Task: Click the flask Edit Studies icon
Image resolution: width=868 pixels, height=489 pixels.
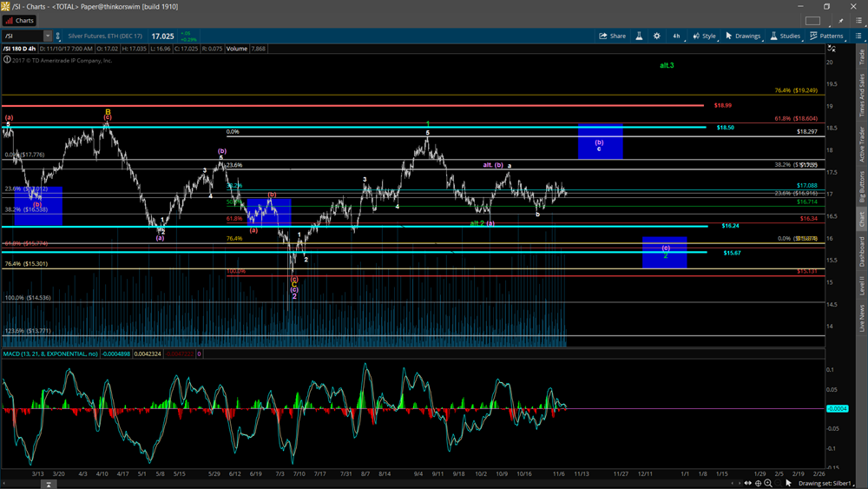Action: click(639, 36)
